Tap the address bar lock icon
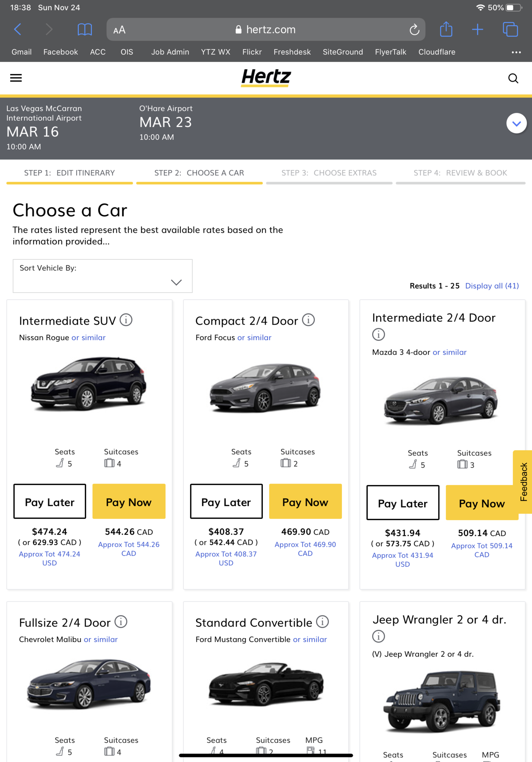Viewport: 532px width, 762px height. pos(238,29)
